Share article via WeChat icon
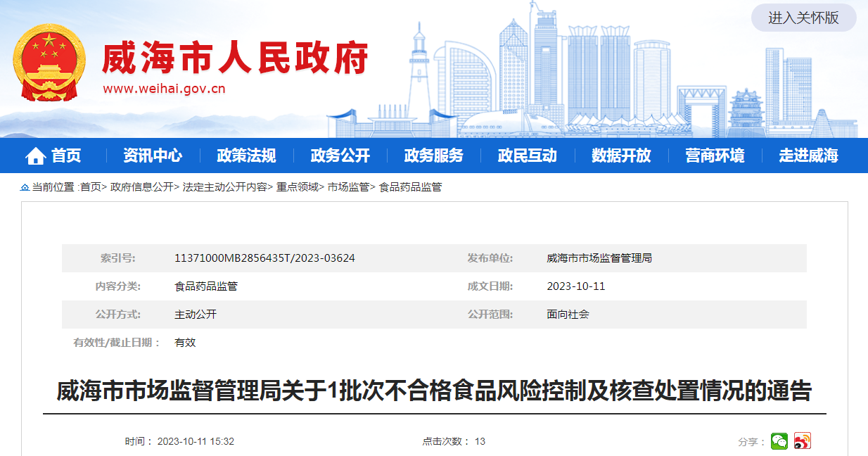Screen dimensions: 868x456 [779, 441]
